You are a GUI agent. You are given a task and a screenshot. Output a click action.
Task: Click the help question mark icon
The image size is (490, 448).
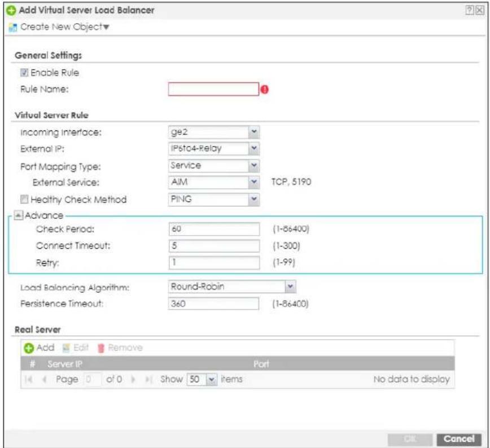[x=469, y=10]
